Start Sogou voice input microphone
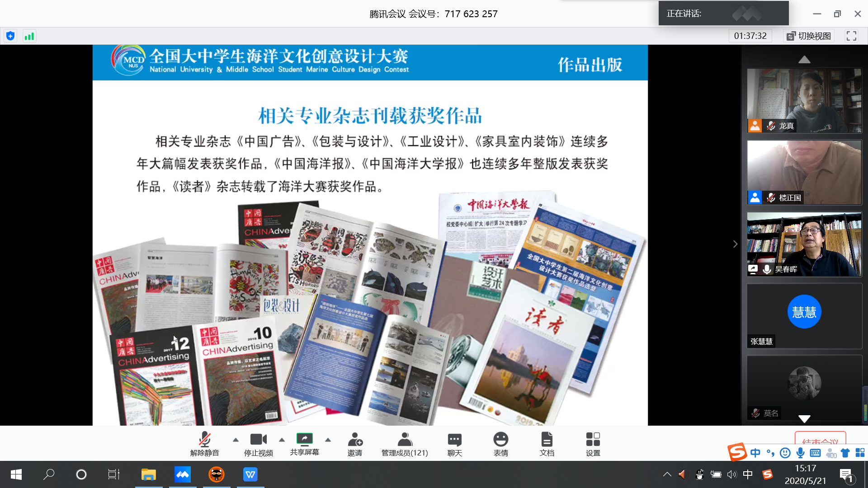Screen dimensions: 868x488 point(800,453)
